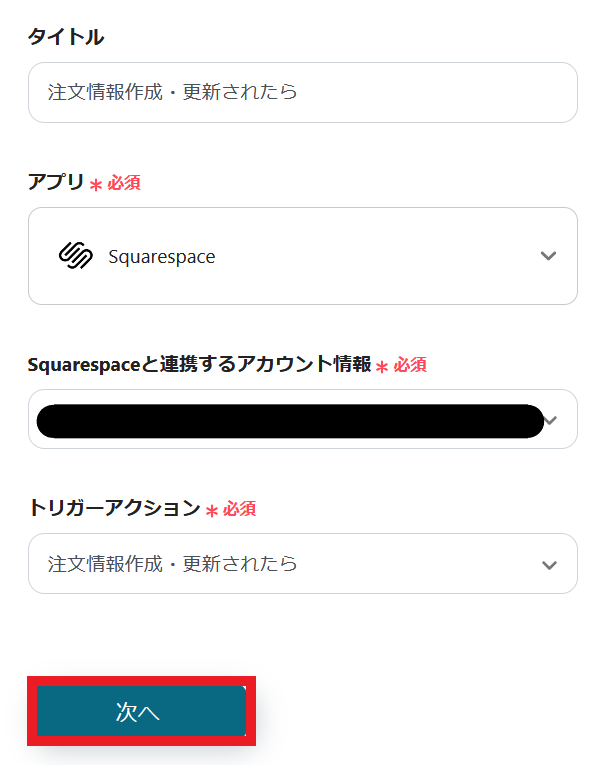Click the 次へ button
612x765 pixels.
(141, 711)
